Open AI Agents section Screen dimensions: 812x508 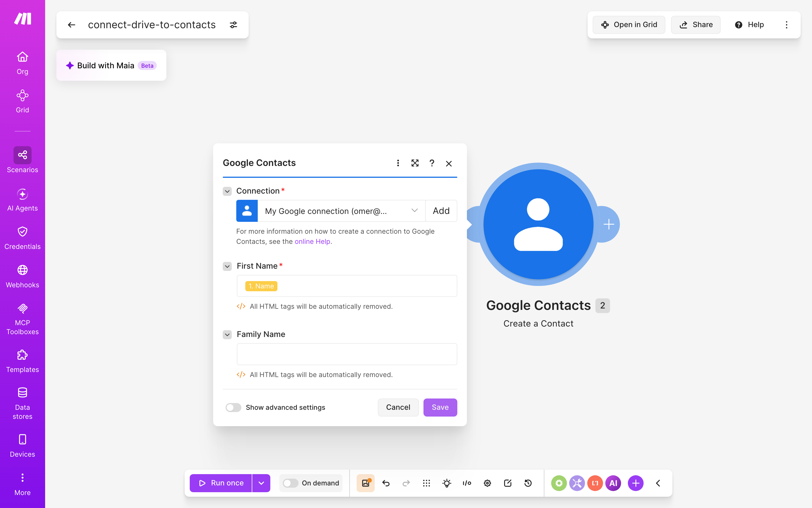pyautogui.click(x=23, y=200)
